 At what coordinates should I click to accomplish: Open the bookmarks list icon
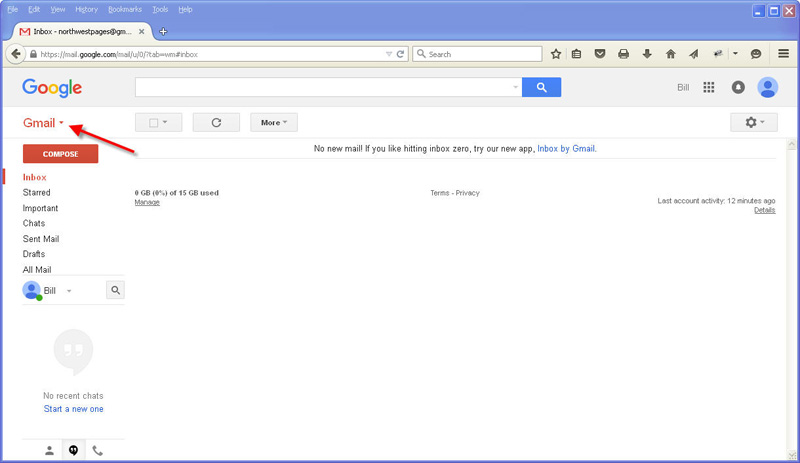point(577,54)
